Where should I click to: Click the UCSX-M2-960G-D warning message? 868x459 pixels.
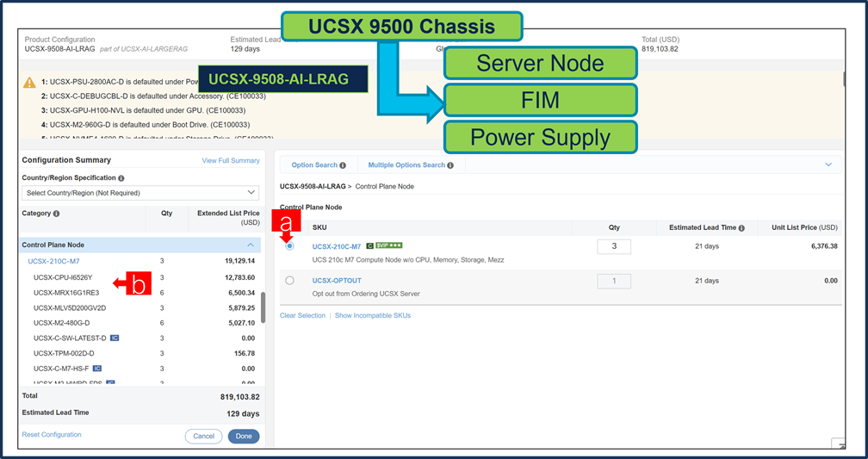point(145,125)
